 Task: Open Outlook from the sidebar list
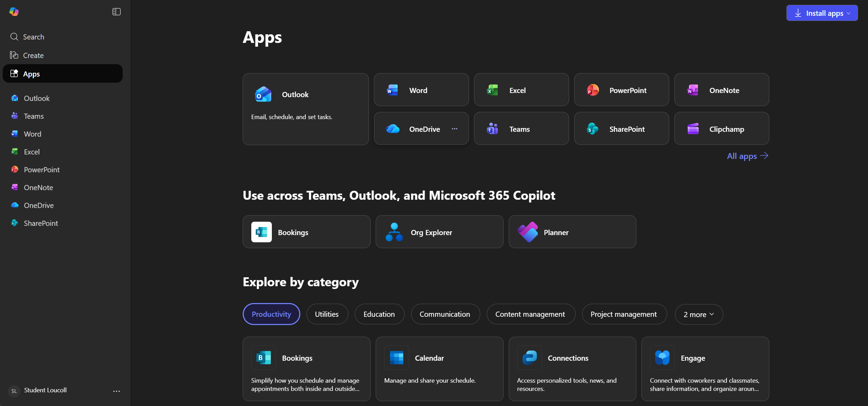point(63,98)
